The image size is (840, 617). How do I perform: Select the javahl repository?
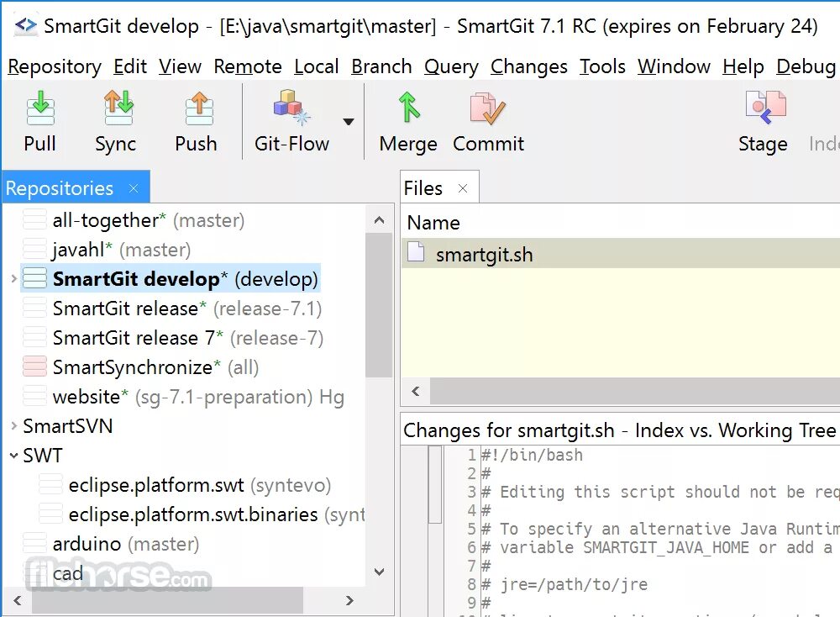point(121,250)
